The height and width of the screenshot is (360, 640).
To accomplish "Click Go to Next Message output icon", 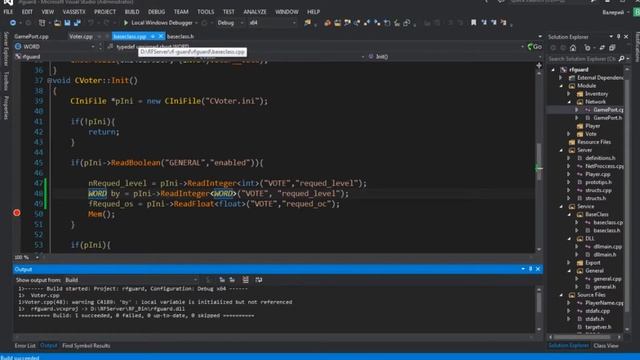I will click(232, 280).
